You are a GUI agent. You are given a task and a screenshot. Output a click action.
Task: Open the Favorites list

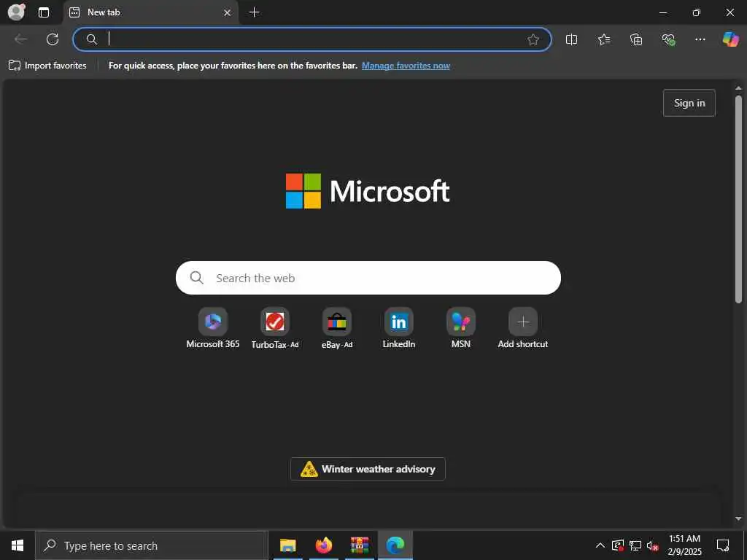(x=603, y=39)
